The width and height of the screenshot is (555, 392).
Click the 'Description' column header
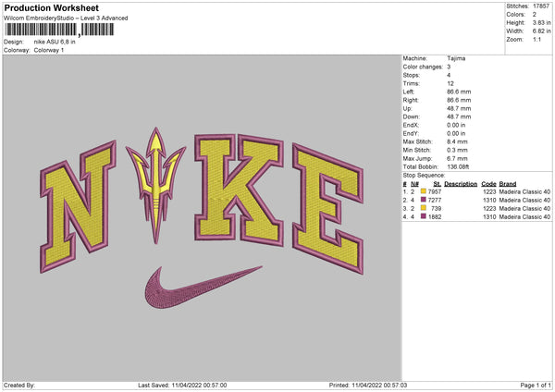[461, 184]
